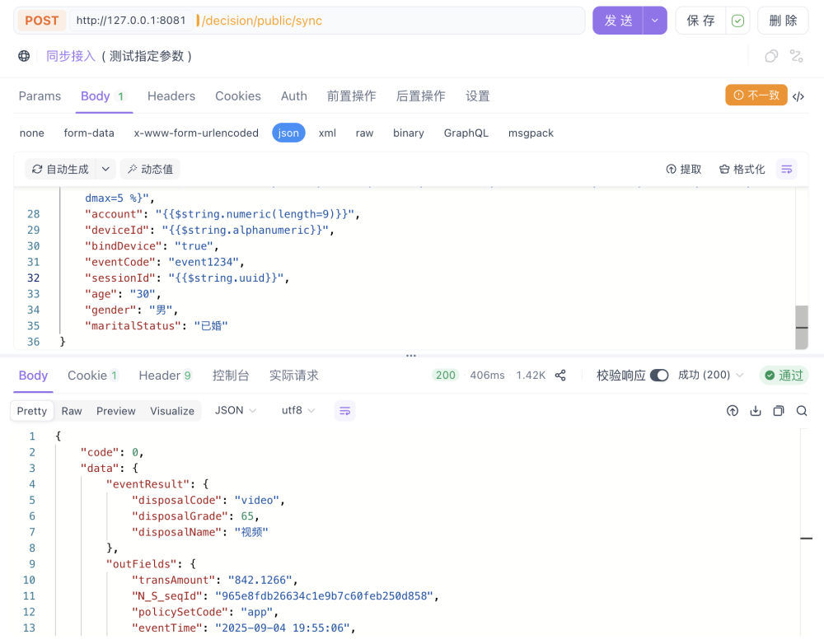Click the 200 status code badge
Viewport: 824px width, 644px height.
(x=446, y=375)
